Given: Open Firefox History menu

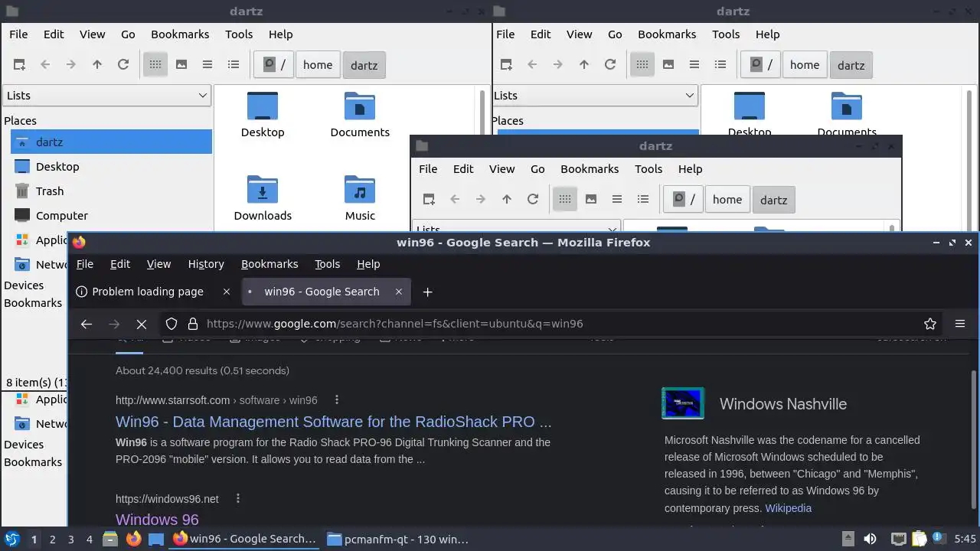Looking at the screenshot, I should [x=206, y=264].
